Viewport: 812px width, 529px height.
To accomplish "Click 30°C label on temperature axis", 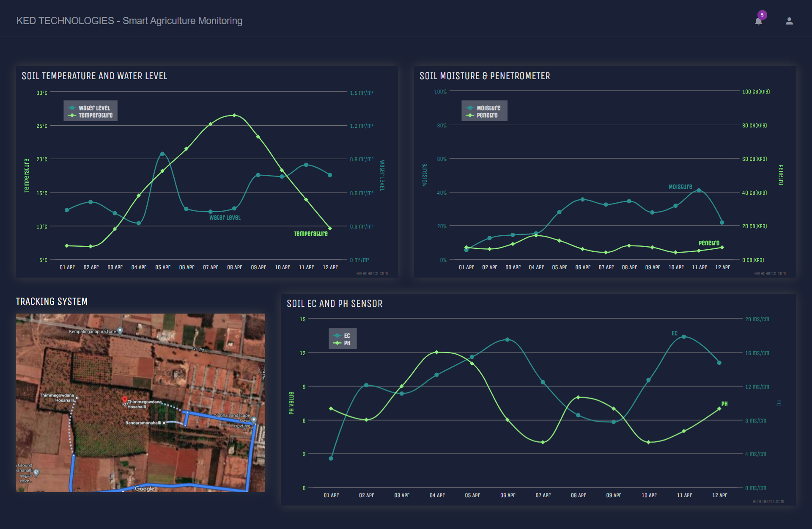I will tap(42, 93).
